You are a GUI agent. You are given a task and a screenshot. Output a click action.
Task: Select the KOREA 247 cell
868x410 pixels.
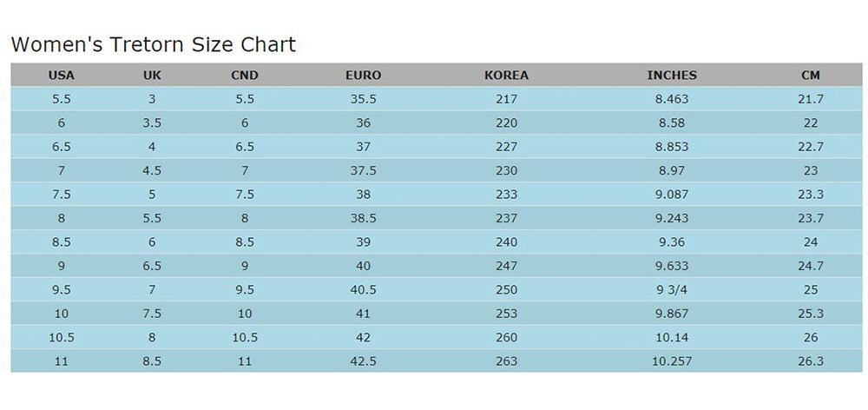coord(506,266)
